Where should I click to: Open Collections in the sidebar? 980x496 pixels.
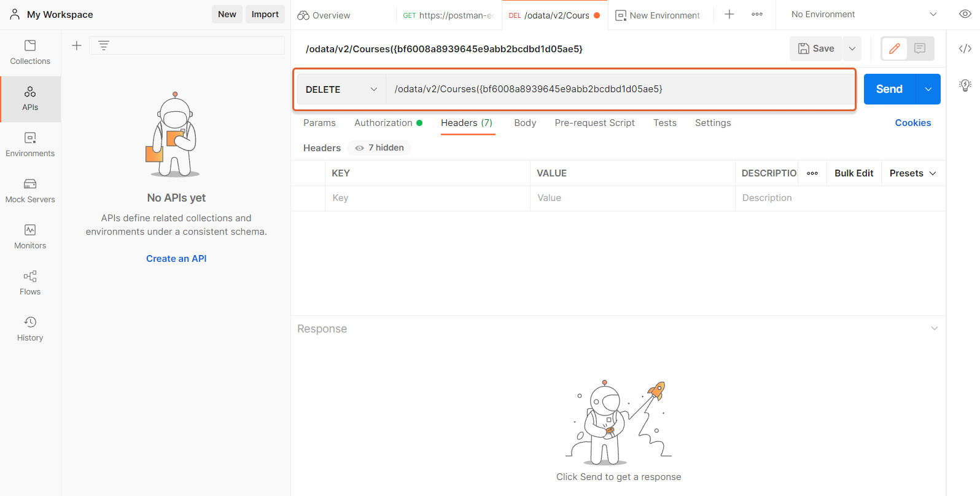coord(30,52)
